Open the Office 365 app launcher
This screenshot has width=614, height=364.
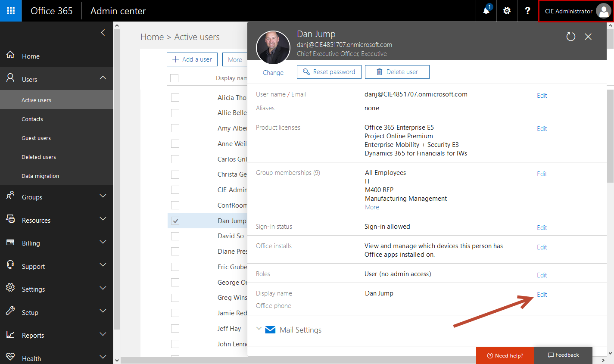coord(11,11)
